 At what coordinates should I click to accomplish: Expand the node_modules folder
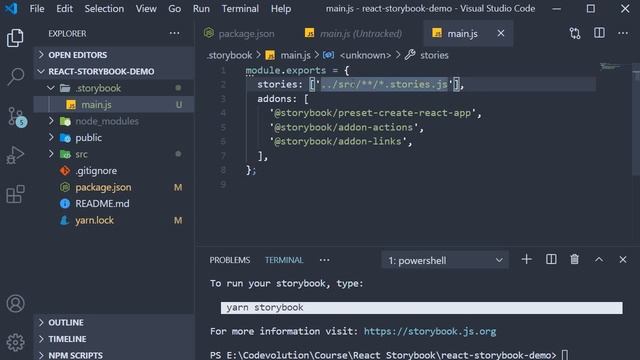[114, 121]
